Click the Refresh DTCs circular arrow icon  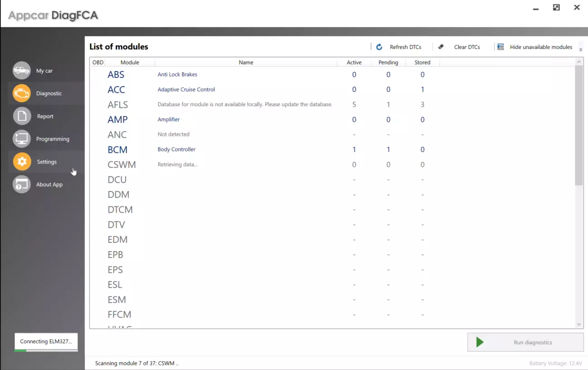click(x=379, y=47)
